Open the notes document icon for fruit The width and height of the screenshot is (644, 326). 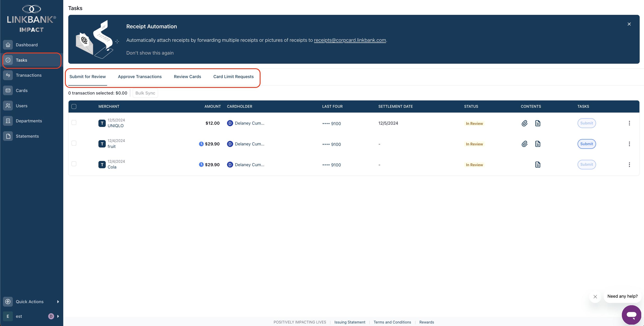pos(538,144)
